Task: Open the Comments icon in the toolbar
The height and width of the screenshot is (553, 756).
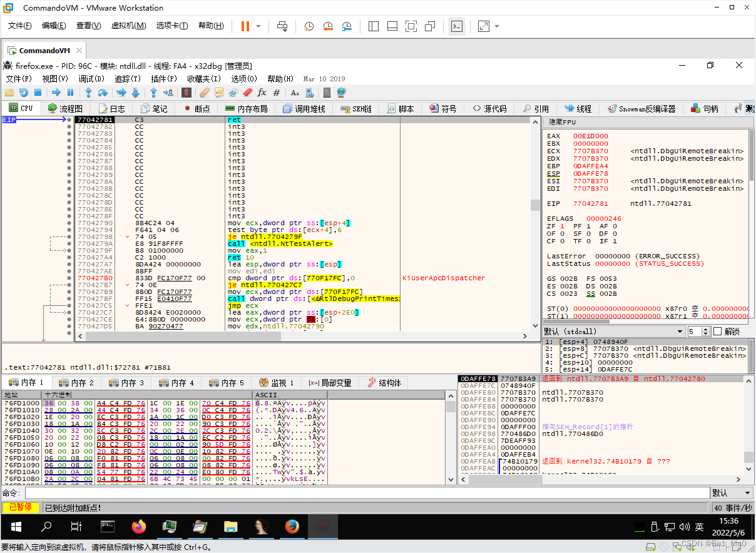Action: point(218,92)
